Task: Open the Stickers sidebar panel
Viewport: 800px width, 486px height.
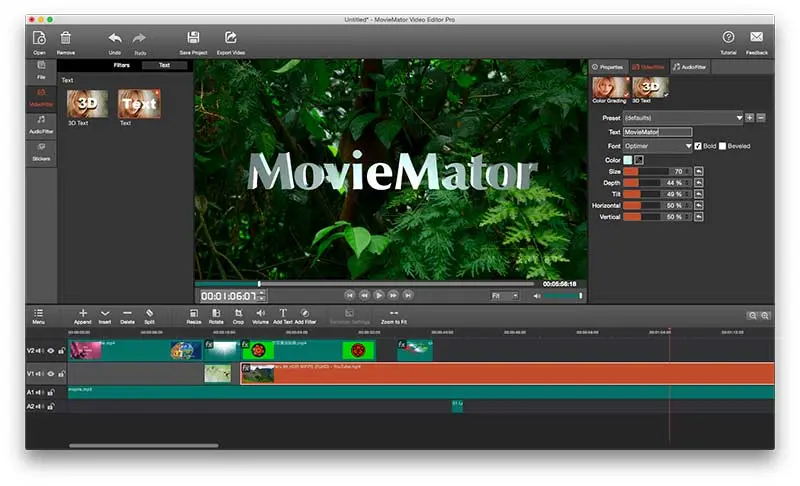Action: click(41, 152)
